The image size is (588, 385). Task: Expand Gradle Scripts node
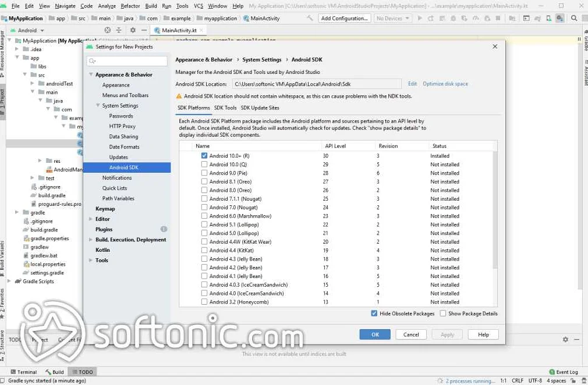9,281
